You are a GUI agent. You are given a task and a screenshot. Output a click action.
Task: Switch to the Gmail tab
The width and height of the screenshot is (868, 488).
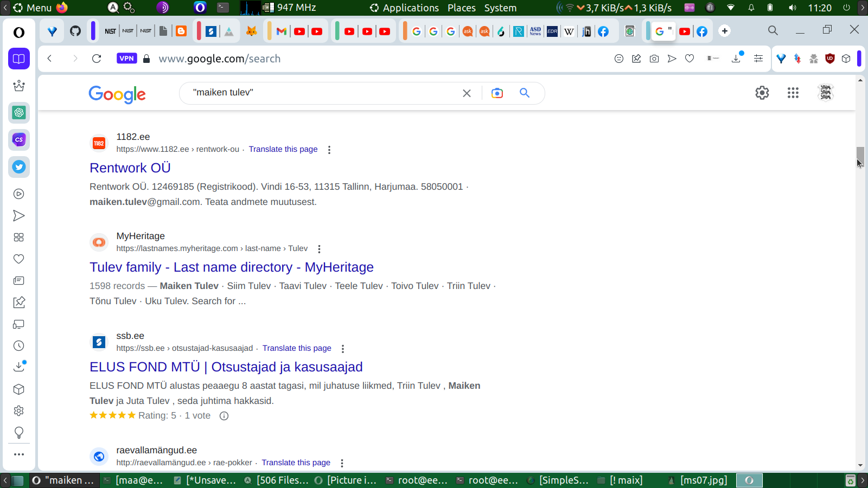282,31
